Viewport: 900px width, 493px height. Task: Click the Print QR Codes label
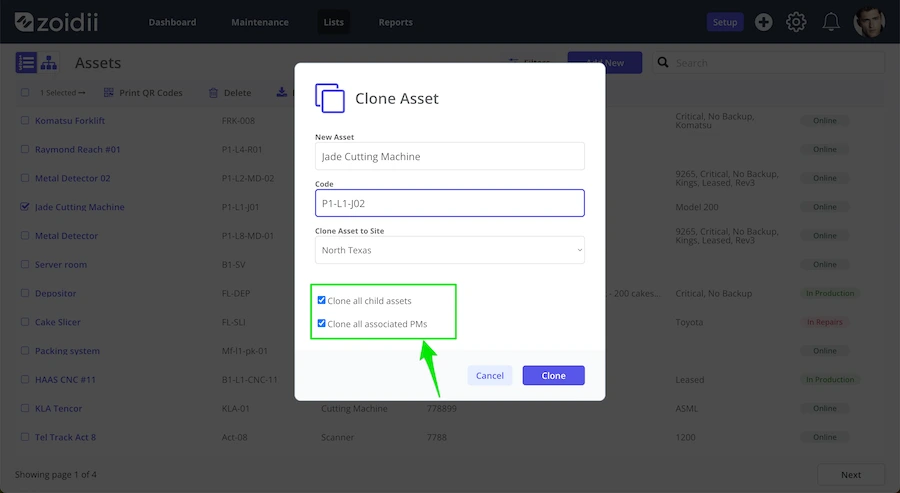coord(151,92)
